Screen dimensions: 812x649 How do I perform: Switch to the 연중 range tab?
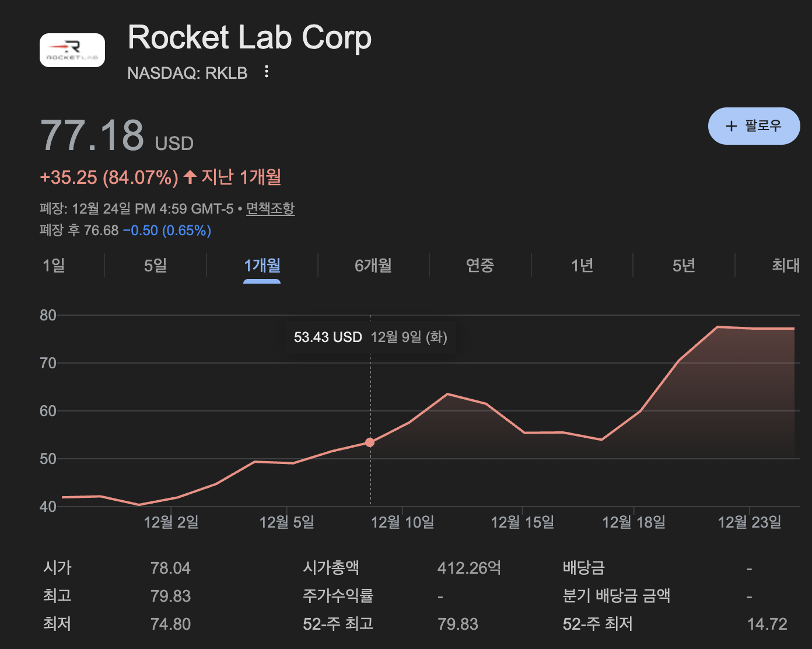point(480,266)
